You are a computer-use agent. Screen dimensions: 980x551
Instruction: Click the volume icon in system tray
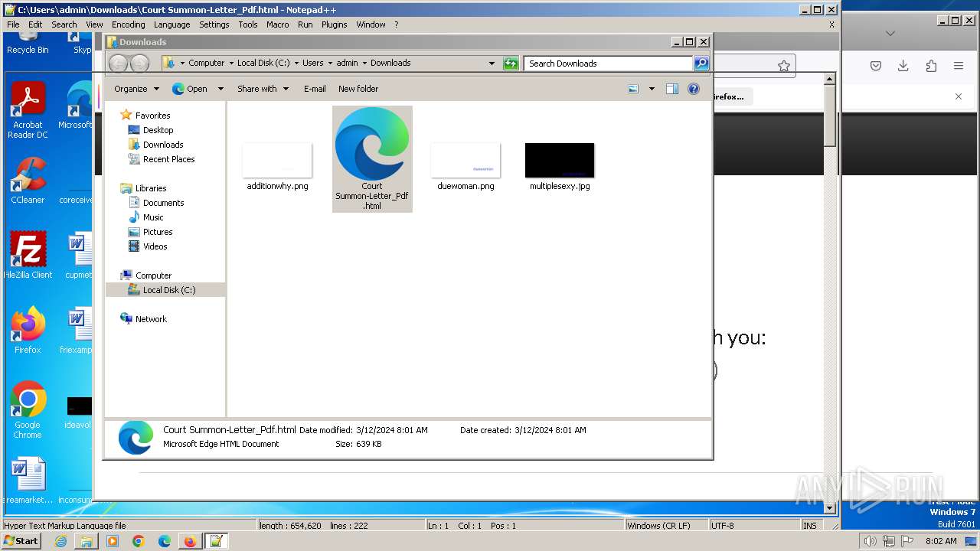871,541
